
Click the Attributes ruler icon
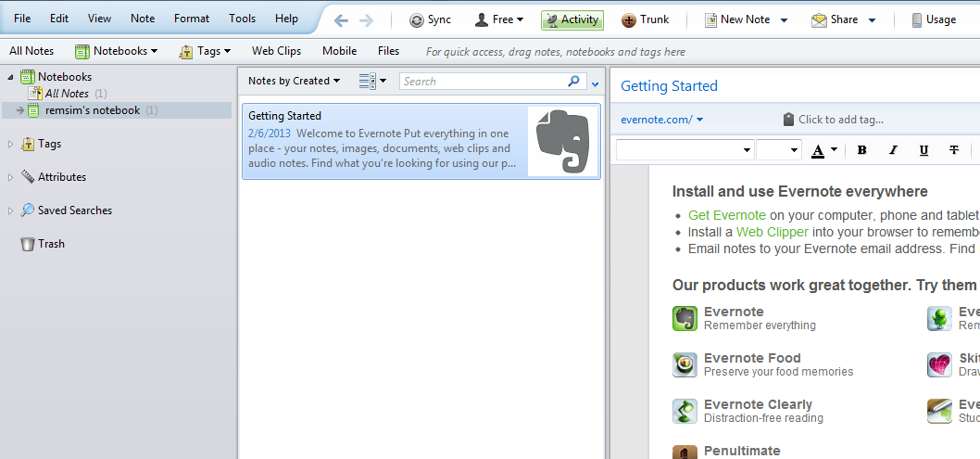tap(28, 177)
